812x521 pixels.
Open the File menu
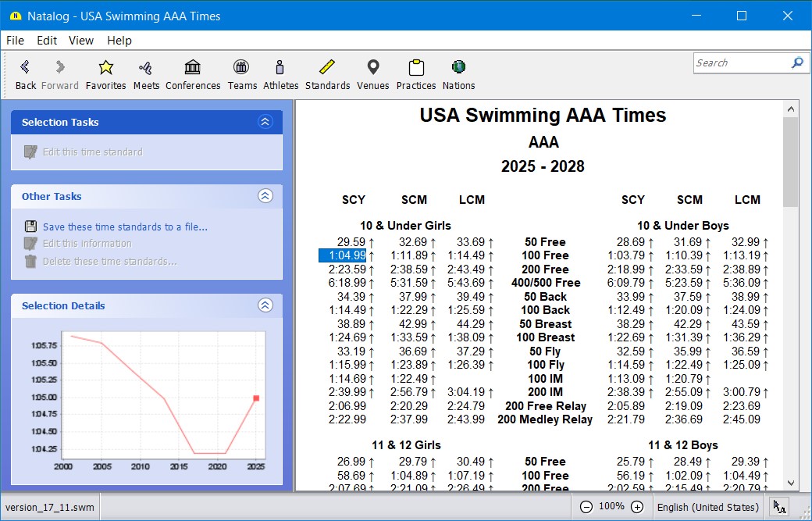click(15, 41)
